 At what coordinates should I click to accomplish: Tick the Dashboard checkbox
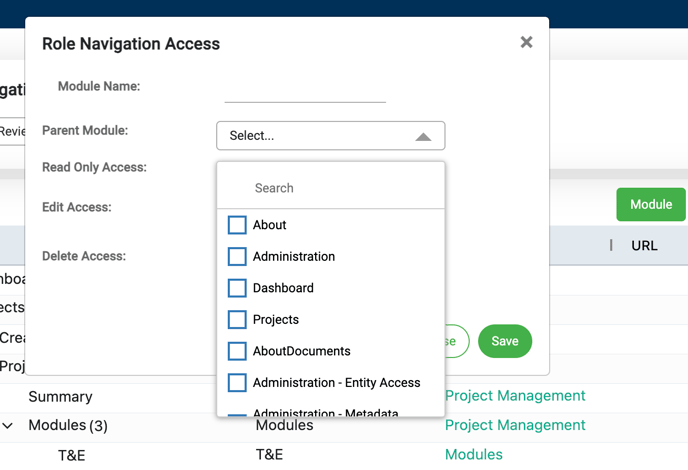coord(237,288)
